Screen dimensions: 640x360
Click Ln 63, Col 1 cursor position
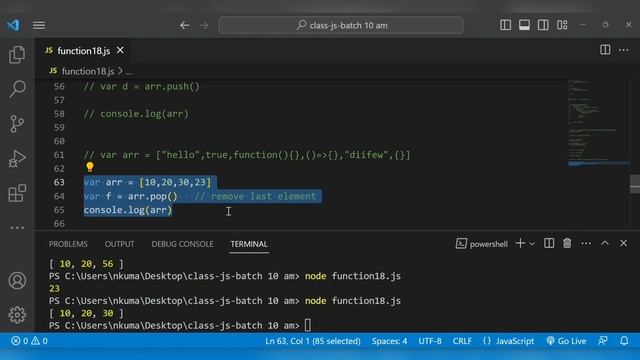pyautogui.click(x=313, y=341)
